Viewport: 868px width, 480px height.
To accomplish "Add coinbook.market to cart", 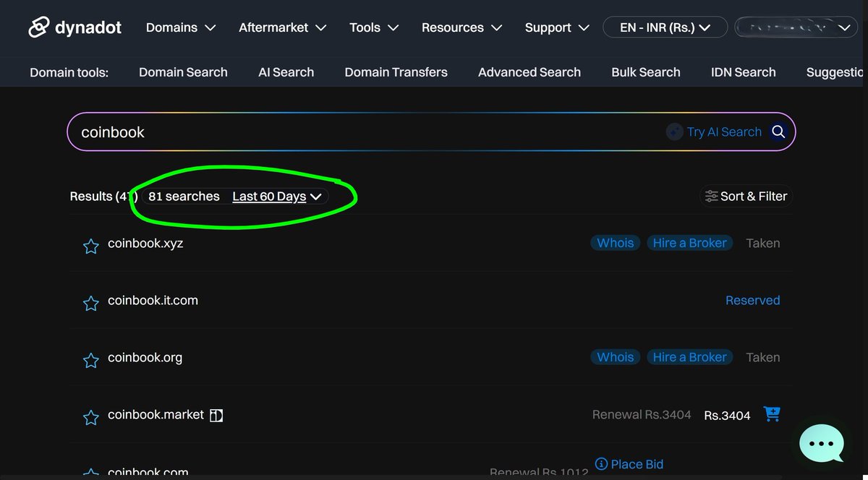I will click(772, 414).
